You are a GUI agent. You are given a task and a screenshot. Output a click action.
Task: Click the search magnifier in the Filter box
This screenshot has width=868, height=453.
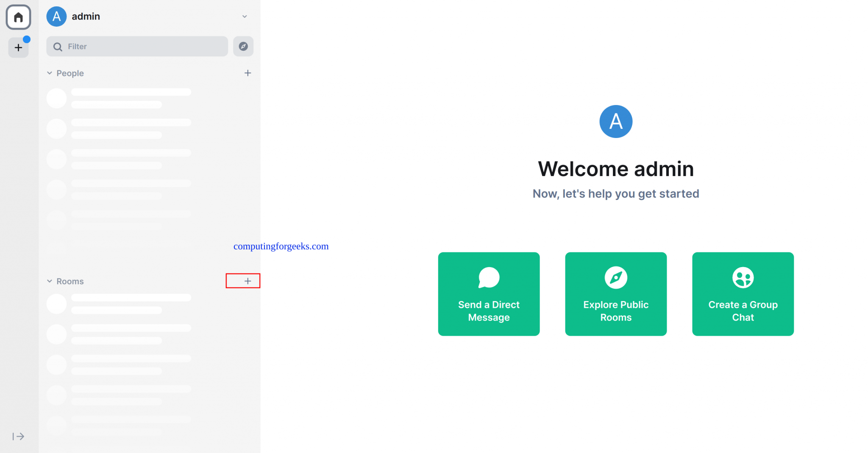click(58, 46)
